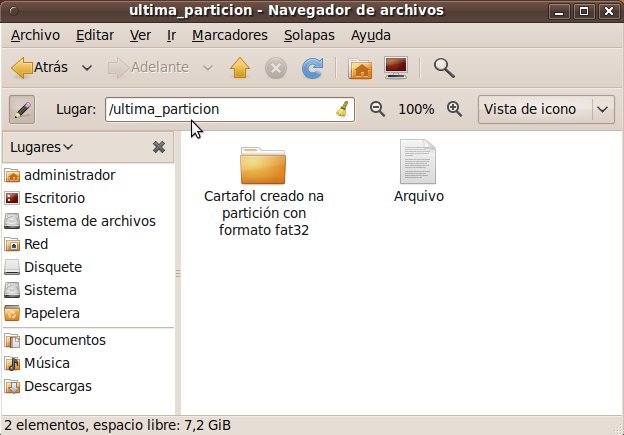Click the Lugar path input field
The width and height of the screenshot is (624, 435).
click(x=230, y=109)
